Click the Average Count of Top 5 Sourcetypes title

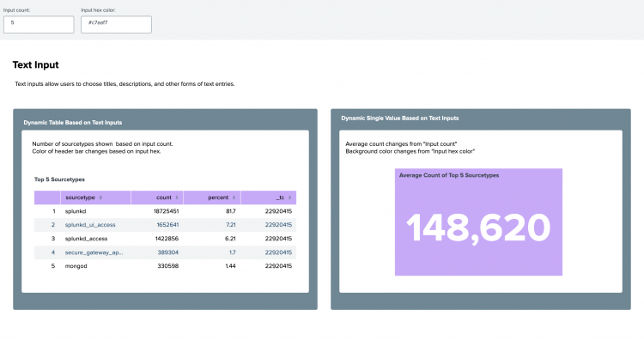[449, 175]
